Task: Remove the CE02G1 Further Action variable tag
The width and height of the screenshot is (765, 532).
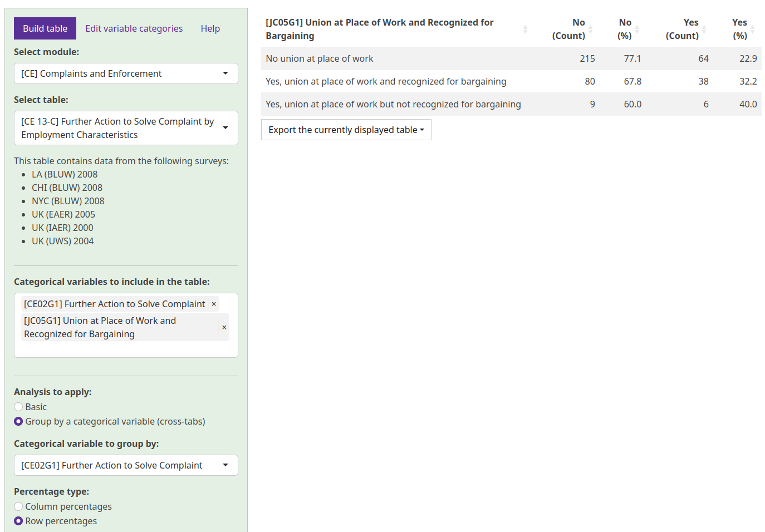Action: coord(214,304)
